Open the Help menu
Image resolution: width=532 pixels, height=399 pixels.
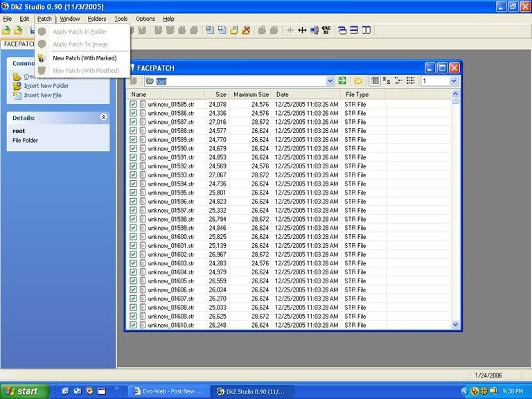click(168, 19)
